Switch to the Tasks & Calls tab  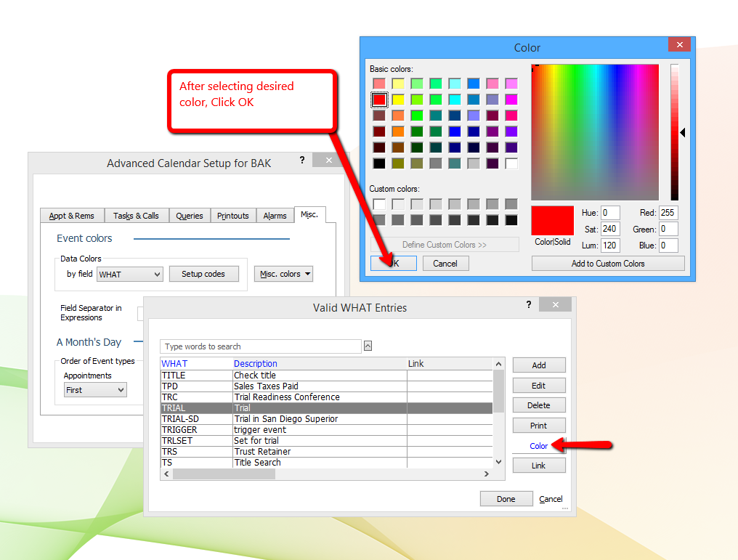coord(136,215)
